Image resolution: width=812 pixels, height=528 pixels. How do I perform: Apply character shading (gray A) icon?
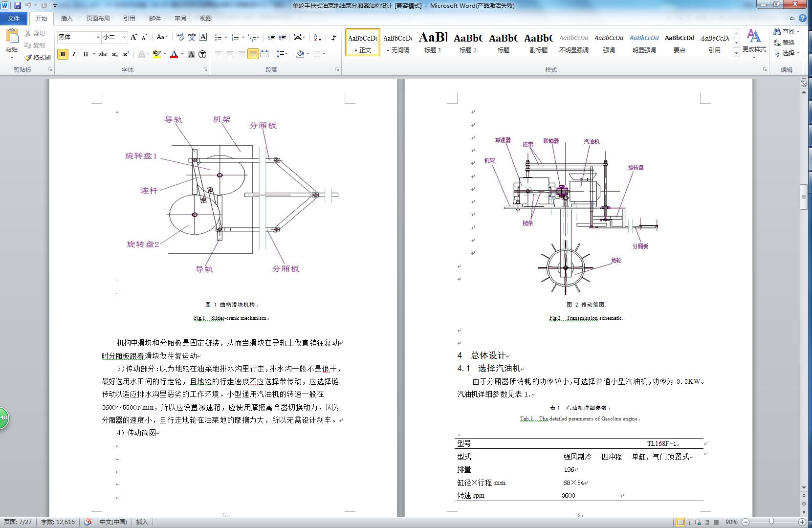(x=191, y=54)
